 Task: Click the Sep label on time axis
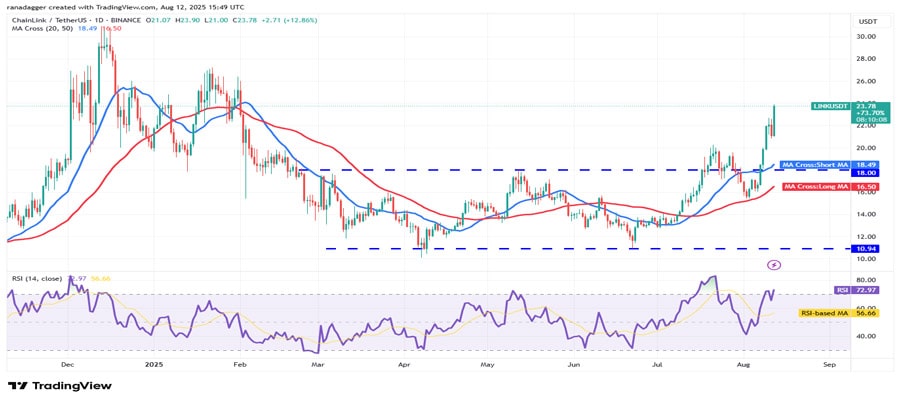pyautogui.click(x=828, y=364)
